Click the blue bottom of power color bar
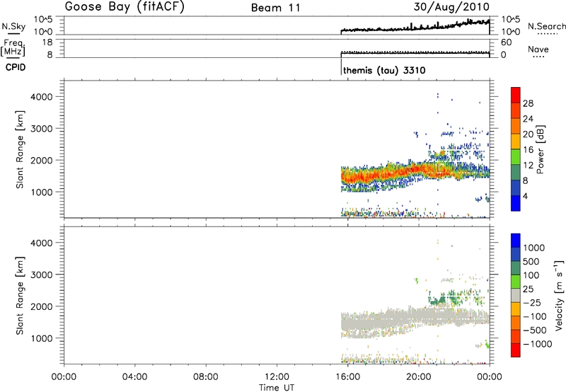Image resolution: width=566 pixels, height=392 pixels. pos(516,203)
